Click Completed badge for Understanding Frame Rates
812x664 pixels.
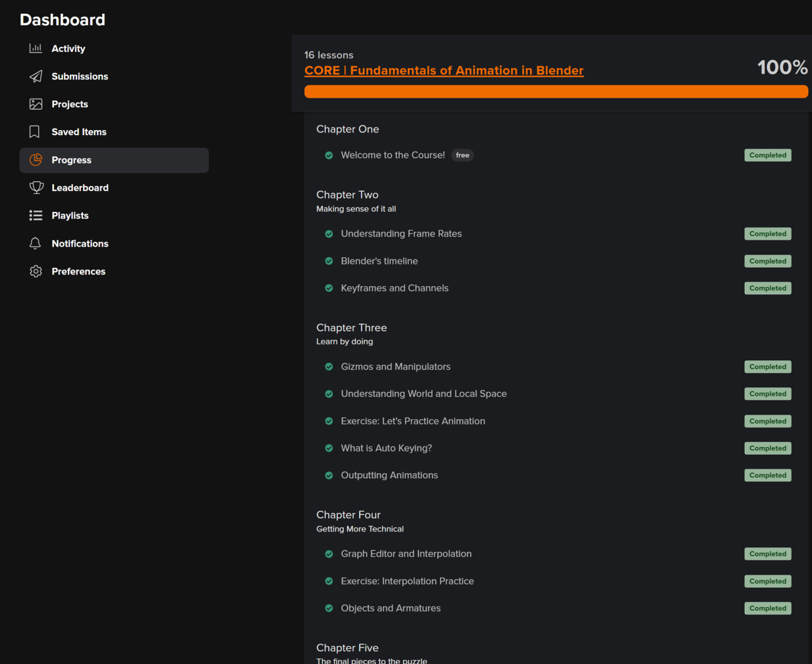[x=768, y=234]
